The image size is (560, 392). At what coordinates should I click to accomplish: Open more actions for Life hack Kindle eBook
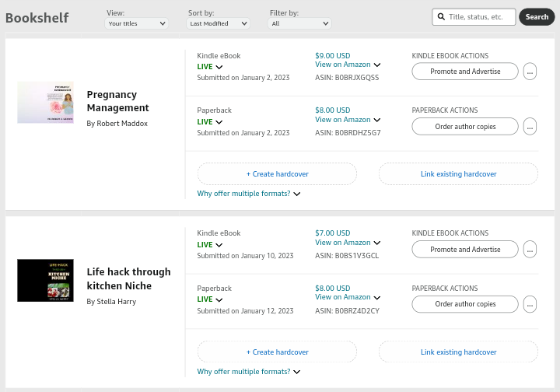tap(530, 249)
